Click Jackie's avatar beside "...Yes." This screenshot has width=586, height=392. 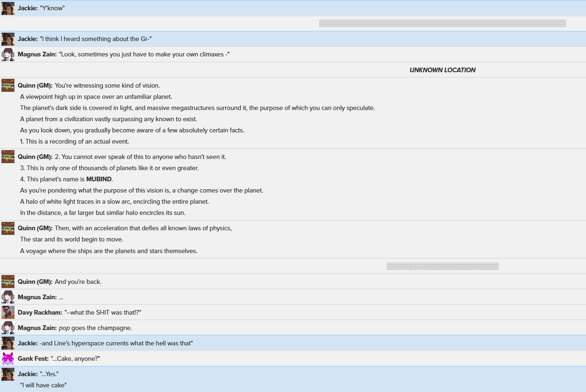8,374
